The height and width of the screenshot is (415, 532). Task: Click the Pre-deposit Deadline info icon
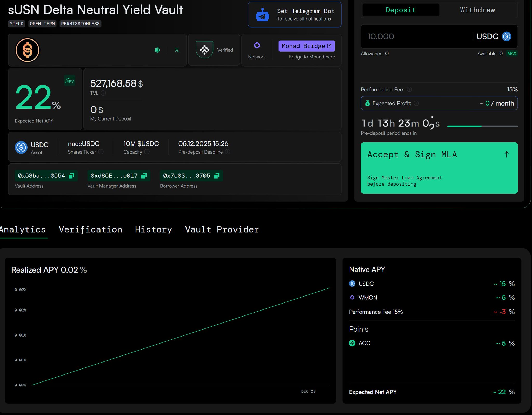[x=228, y=152]
